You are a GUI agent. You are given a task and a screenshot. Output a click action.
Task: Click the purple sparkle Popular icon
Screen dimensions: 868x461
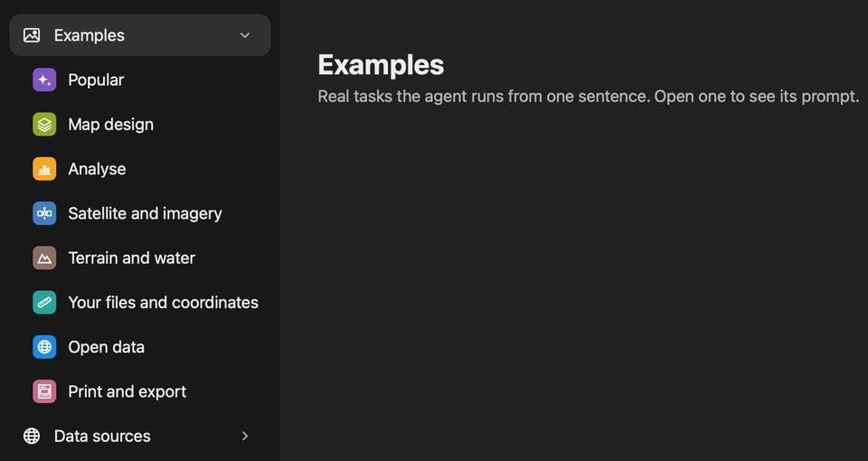click(44, 80)
